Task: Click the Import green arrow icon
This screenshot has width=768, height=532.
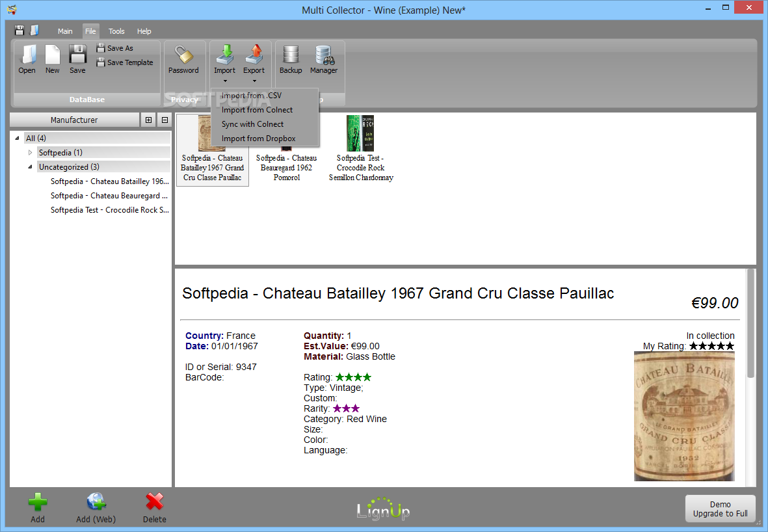Action: point(225,55)
